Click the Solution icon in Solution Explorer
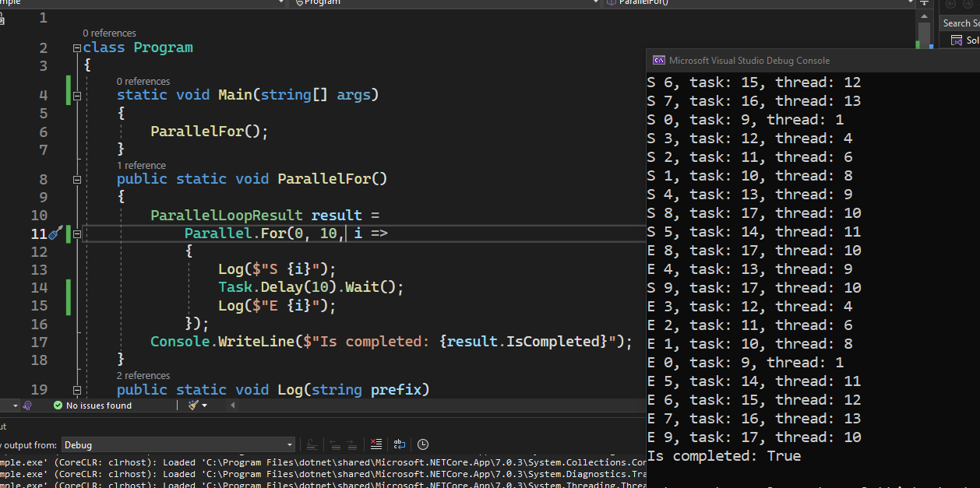 (x=957, y=40)
